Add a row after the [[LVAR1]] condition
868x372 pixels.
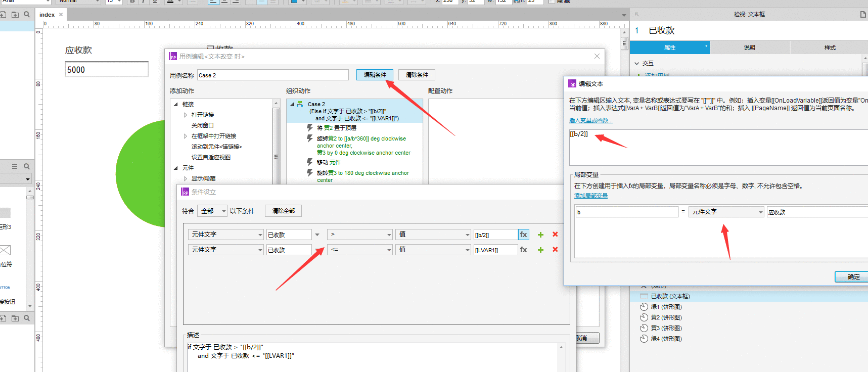[540, 250]
